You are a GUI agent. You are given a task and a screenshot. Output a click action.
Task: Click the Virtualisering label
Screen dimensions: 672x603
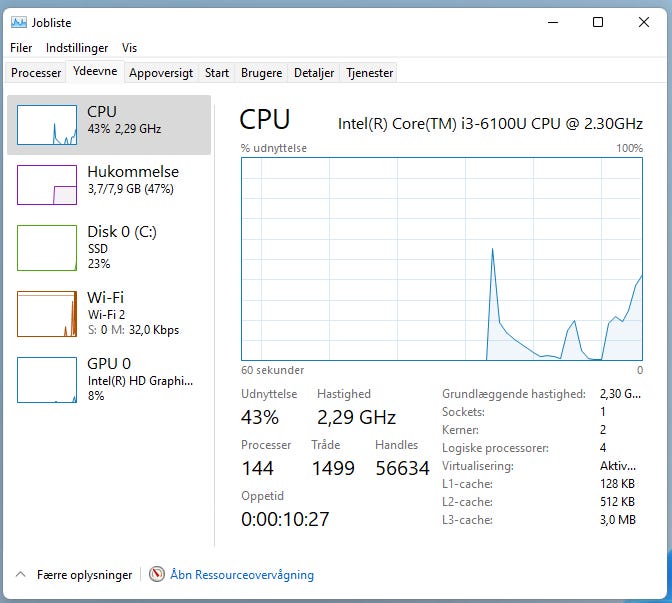click(x=478, y=466)
